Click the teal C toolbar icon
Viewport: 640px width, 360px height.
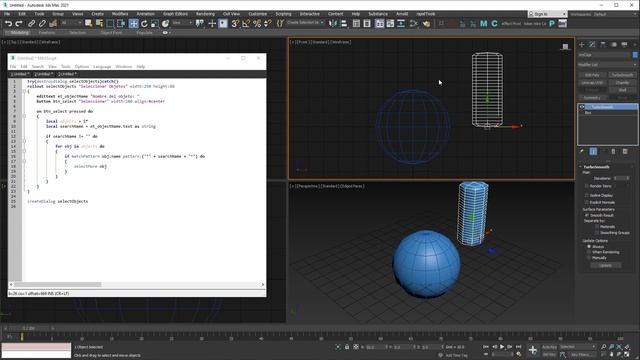coord(494,24)
